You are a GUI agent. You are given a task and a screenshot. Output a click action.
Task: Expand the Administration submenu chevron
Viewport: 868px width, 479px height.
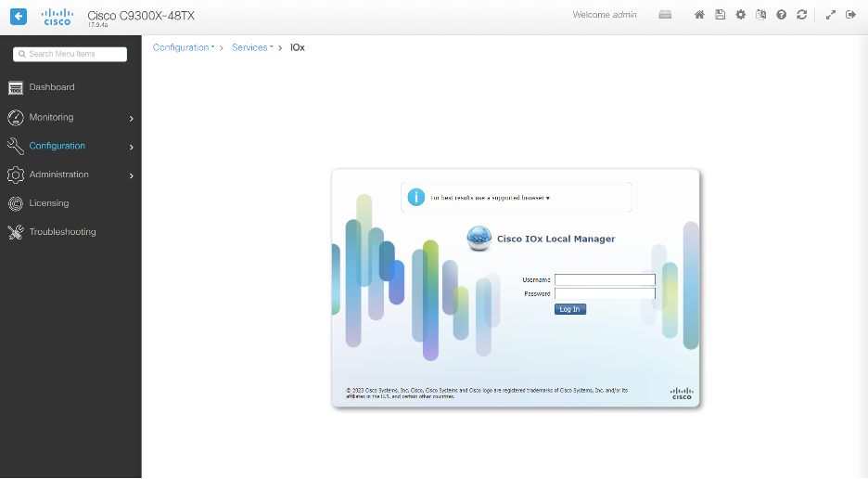[131, 175]
